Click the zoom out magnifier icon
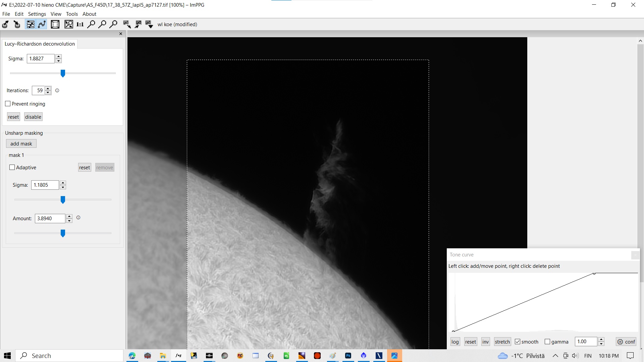The width and height of the screenshot is (644, 362). coord(102,24)
